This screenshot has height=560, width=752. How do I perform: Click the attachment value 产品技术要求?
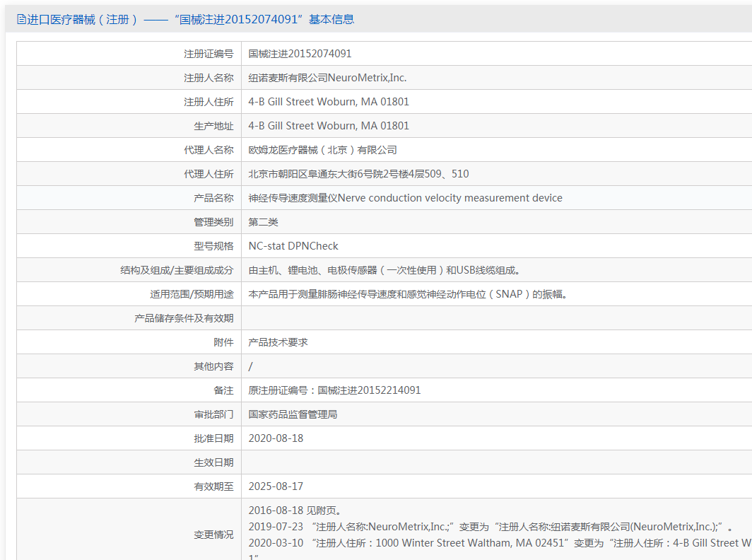tap(278, 342)
